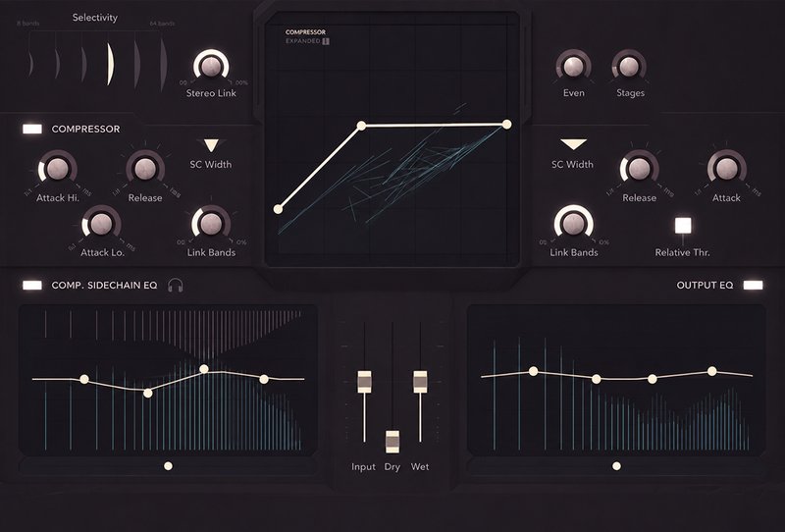Click the Wet label under faders
Screen dimensions: 785x532
(x=420, y=467)
